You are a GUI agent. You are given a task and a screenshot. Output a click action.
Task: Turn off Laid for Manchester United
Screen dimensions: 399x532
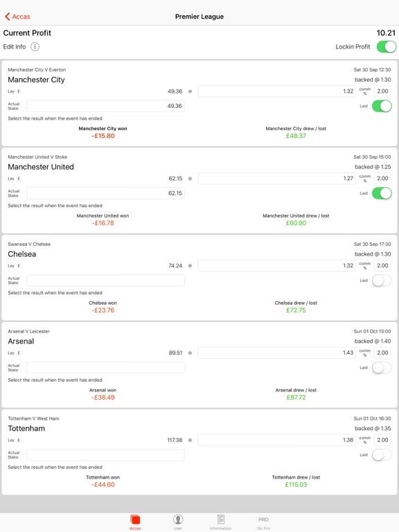tap(382, 193)
